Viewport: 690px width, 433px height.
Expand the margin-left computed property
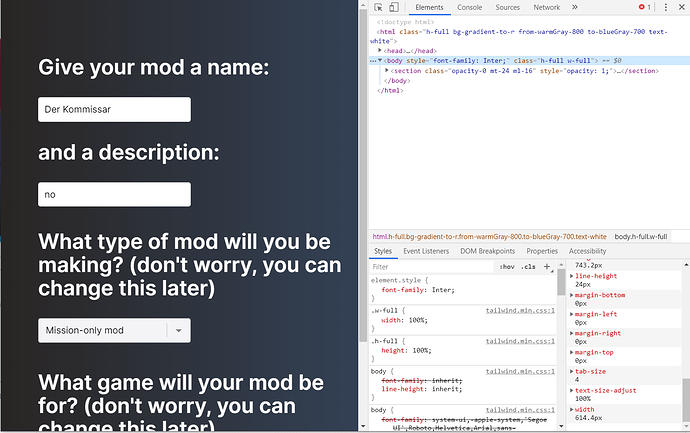(572, 314)
